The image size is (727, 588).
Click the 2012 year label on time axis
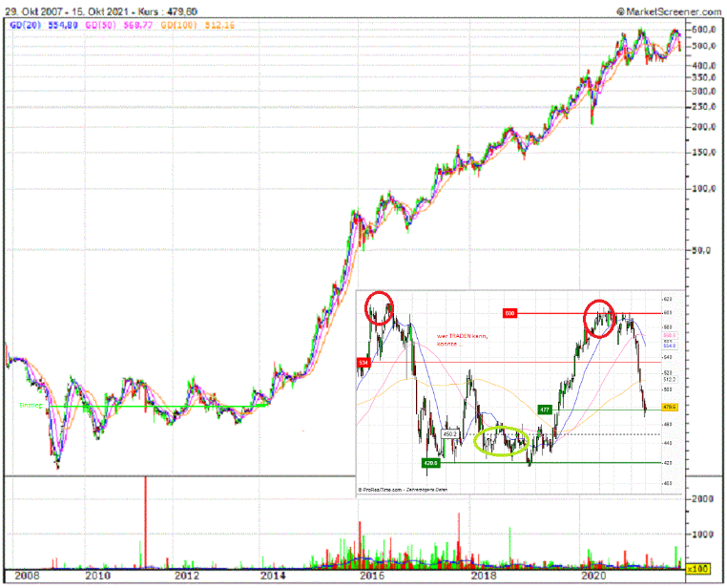[187, 576]
